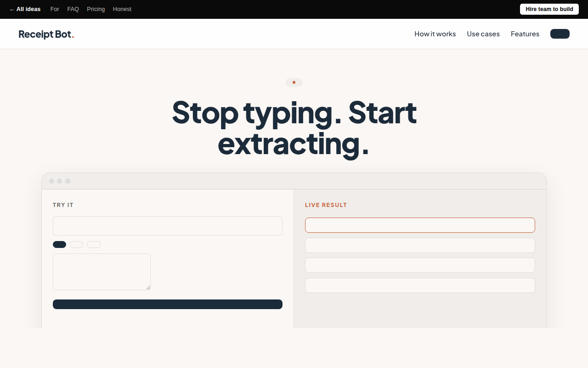This screenshot has height=368, width=588.
Task: Go to Use cases section
Action: point(483,34)
